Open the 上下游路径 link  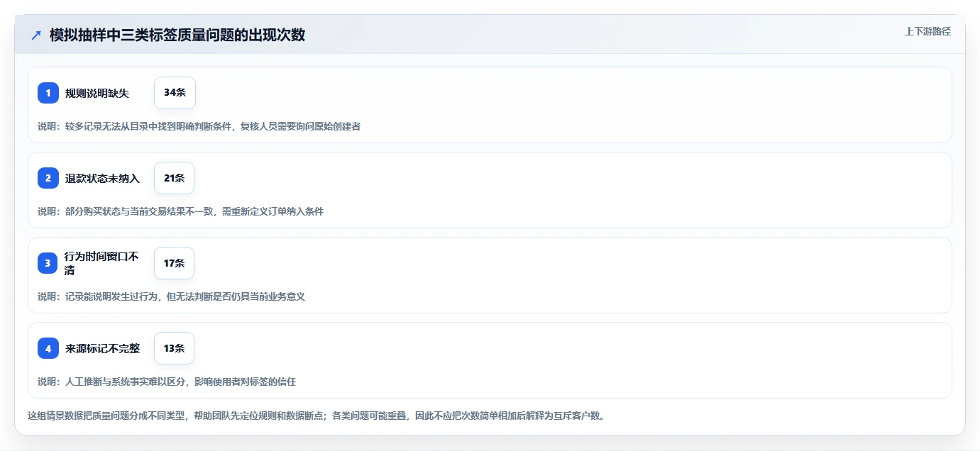point(927,31)
